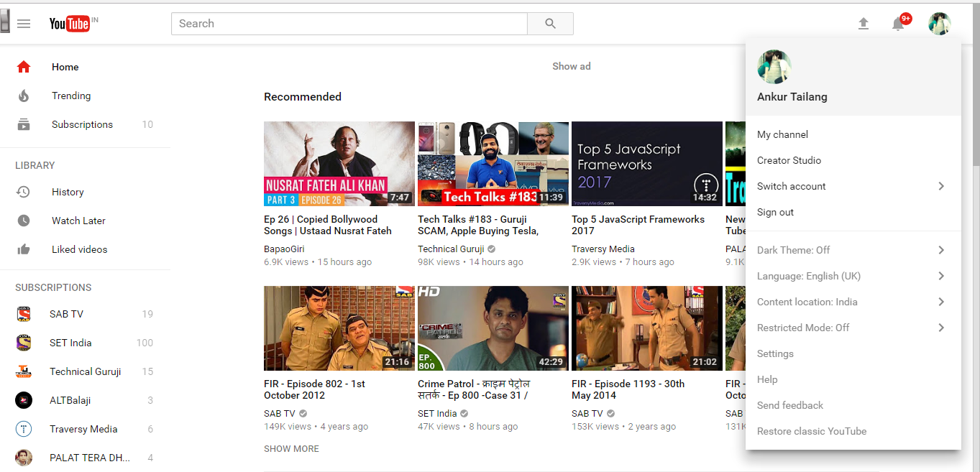Screen dimensions: 980x472
Task: Open the Traversy Media link under video
Action: 603,249
